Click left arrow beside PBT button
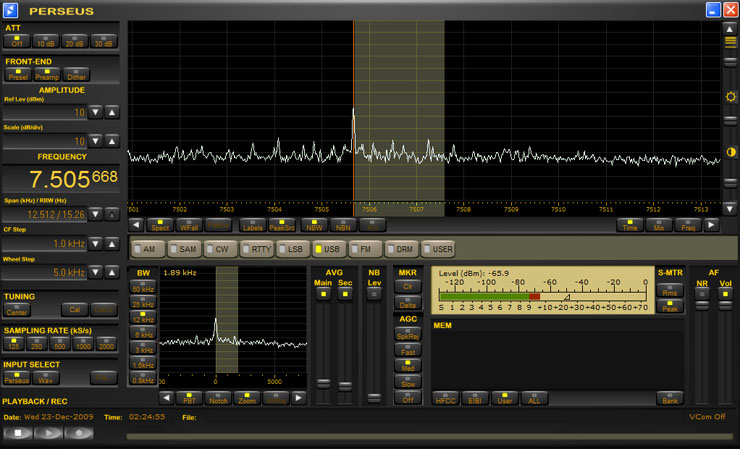Viewport: 740px width, 449px height. point(166,398)
